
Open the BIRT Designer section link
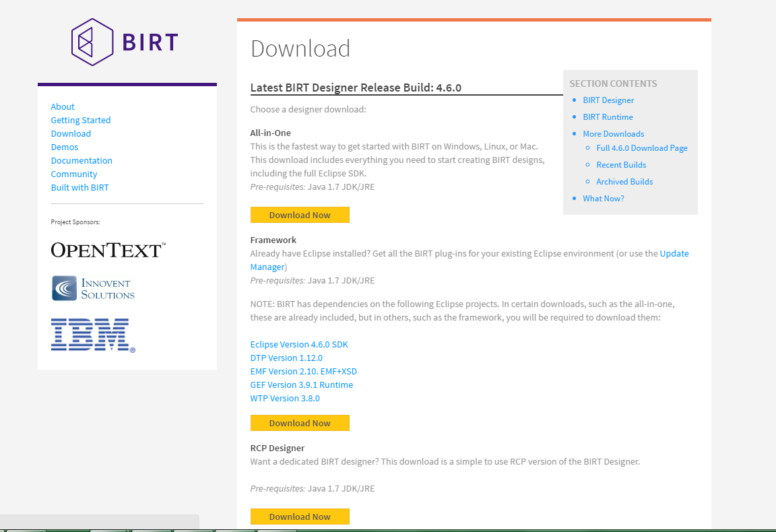point(608,100)
